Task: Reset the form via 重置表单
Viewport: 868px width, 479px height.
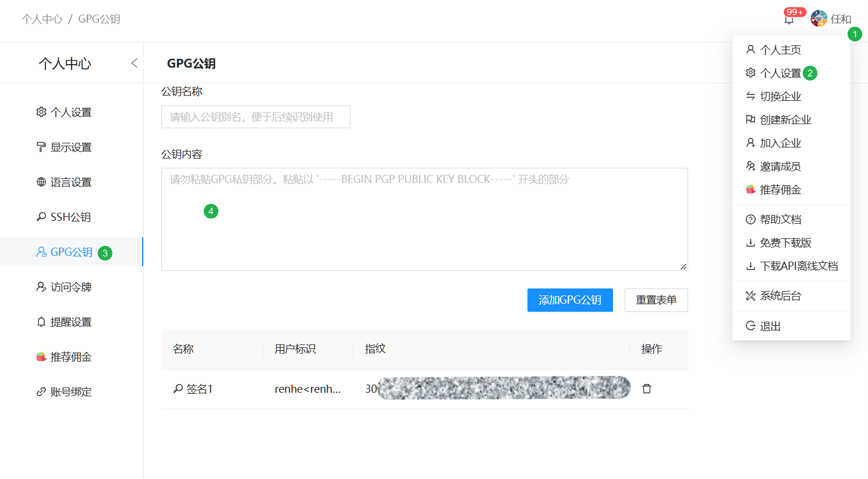Action: click(656, 300)
